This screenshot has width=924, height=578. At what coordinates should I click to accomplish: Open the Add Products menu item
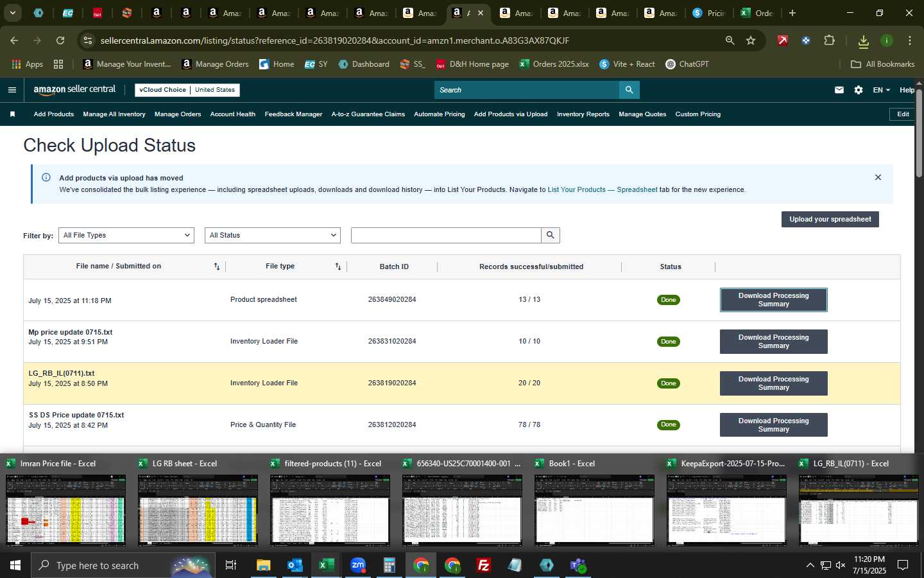pos(54,114)
